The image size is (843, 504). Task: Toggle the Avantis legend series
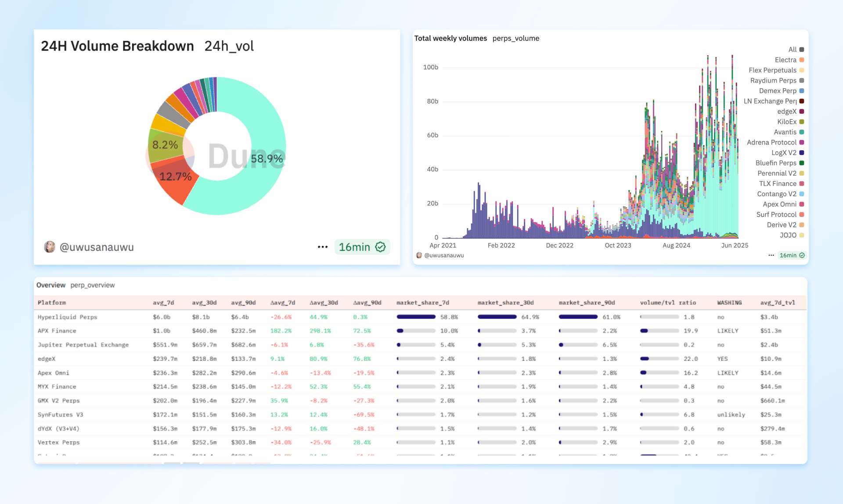tap(789, 132)
